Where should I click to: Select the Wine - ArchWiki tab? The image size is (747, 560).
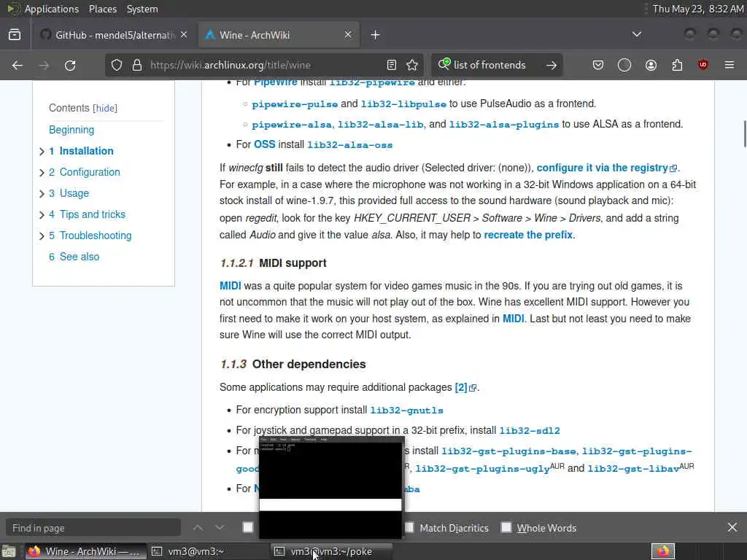pyautogui.click(x=279, y=35)
